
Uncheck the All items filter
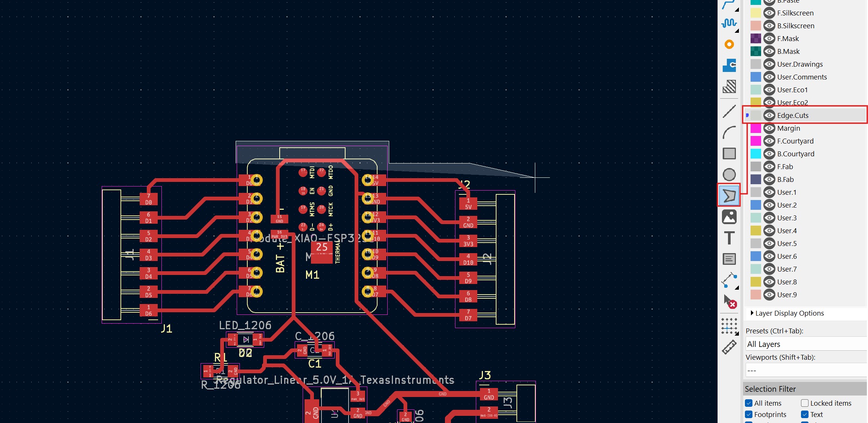749,403
